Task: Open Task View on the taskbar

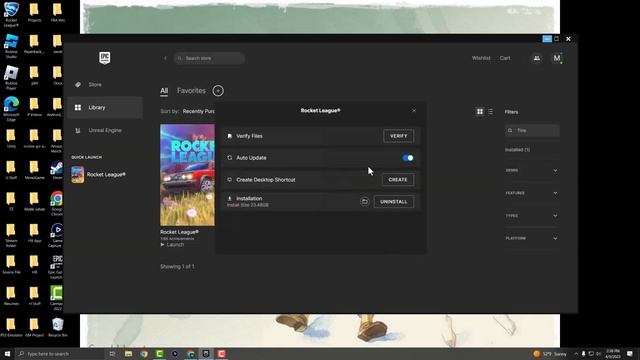Action: tap(112, 354)
